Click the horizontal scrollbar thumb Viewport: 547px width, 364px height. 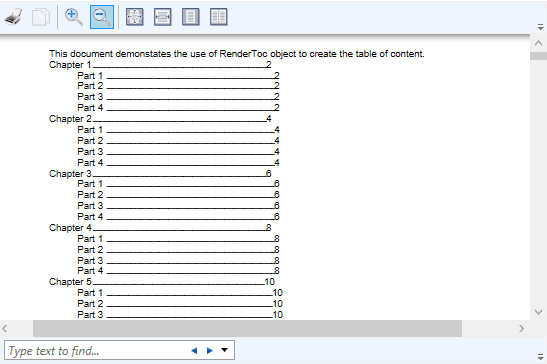point(247,328)
